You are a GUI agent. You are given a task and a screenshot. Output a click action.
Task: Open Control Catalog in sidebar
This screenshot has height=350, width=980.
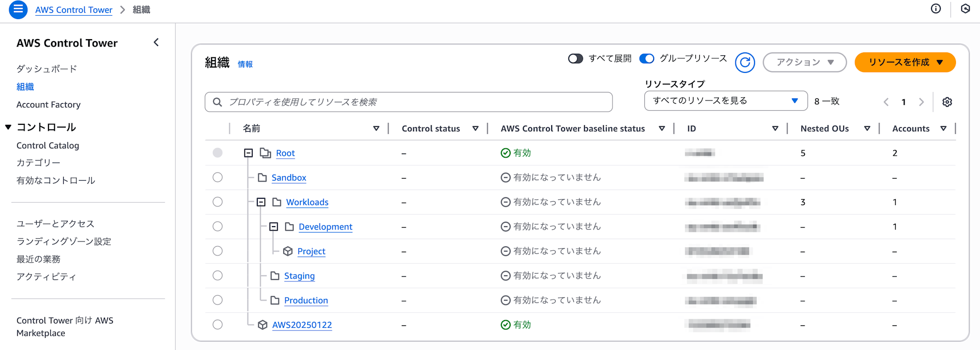pyautogui.click(x=48, y=145)
